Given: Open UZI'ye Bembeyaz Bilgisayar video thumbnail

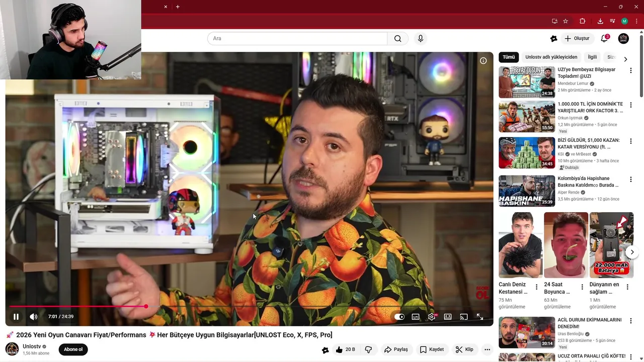Looking at the screenshot, I should 527,82.
